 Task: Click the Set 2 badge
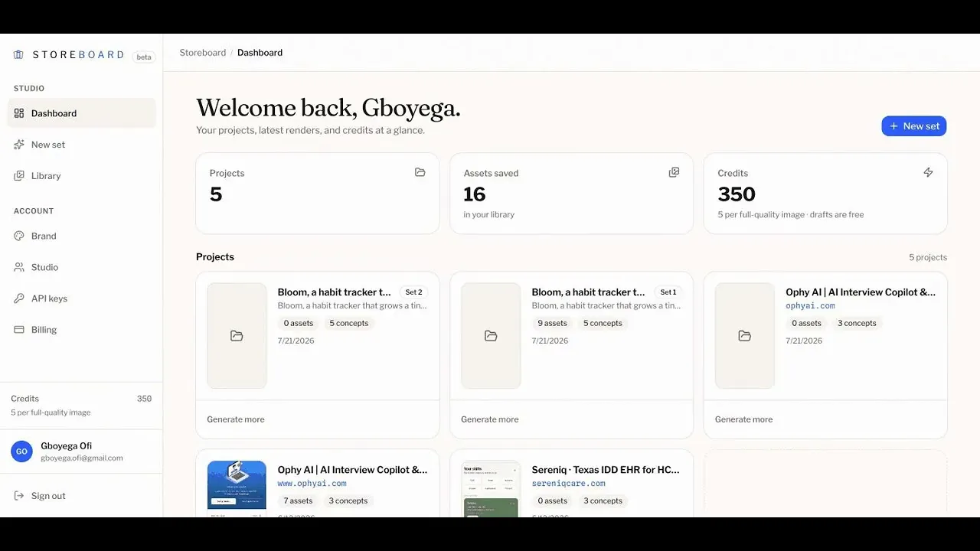[413, 292]
